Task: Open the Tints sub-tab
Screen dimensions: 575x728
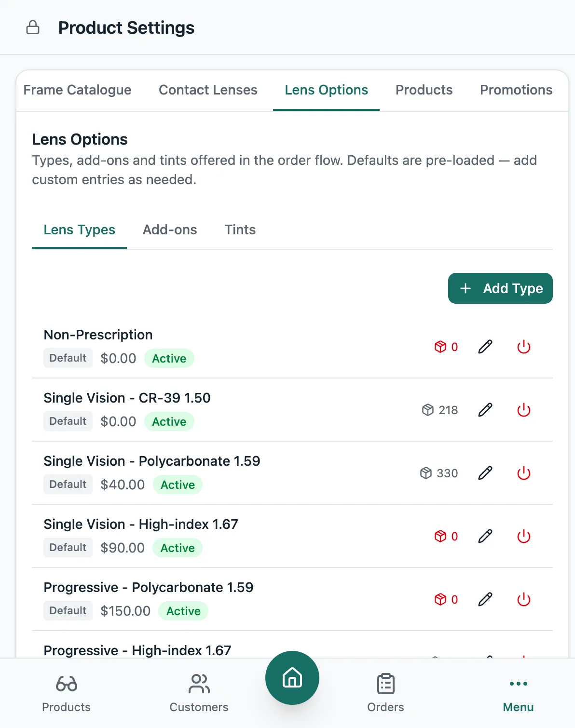Action: (x=240, y=230)
